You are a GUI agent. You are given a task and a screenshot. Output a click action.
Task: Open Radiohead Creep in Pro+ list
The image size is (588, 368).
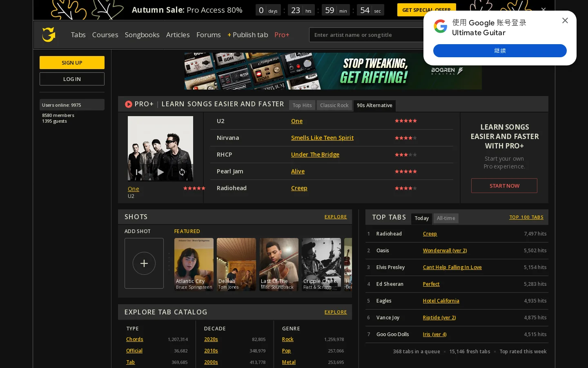tap(299, 188)
